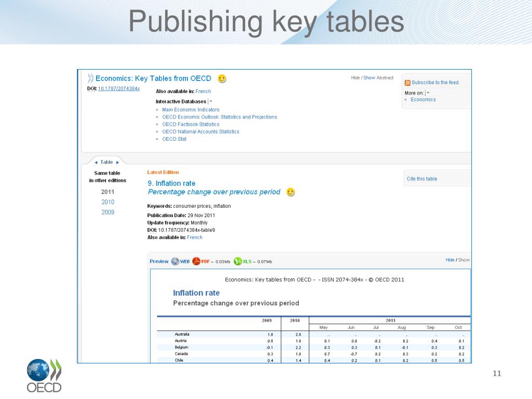
Task: Click the Austria row label
Action: click(180, 341)
